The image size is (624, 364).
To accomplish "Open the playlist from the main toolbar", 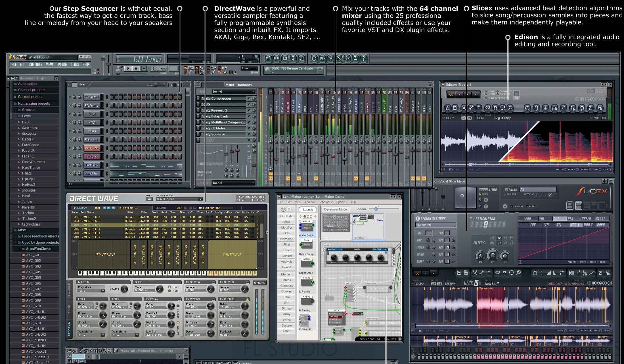I will [x=268, y=58].
